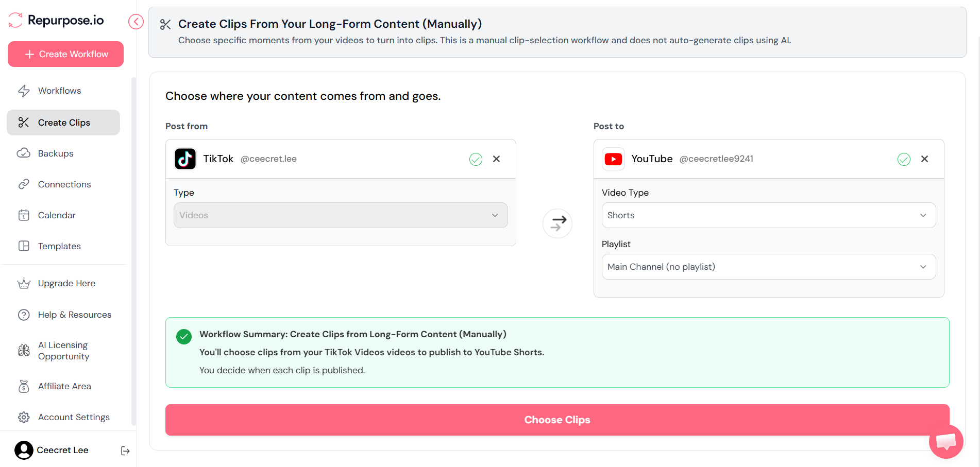Click the Templates layout icon

pyautogui.click(x=24, y=246)
